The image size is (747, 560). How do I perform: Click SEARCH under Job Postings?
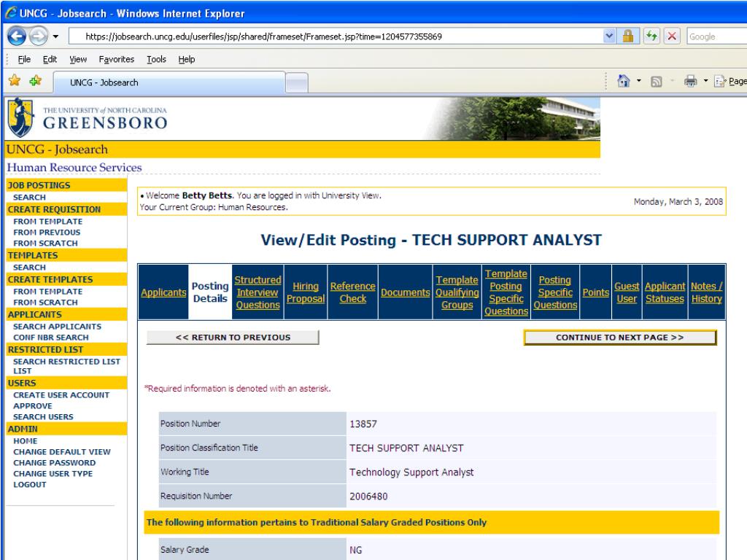point(29,197)
